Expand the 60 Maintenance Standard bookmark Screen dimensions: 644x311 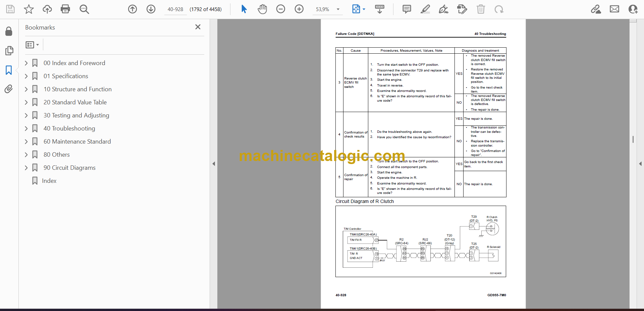point(26,142)
